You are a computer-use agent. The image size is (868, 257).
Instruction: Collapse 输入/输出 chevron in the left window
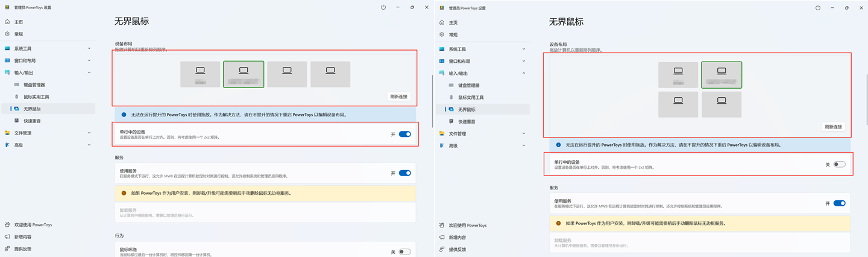(x=89, y=72)
